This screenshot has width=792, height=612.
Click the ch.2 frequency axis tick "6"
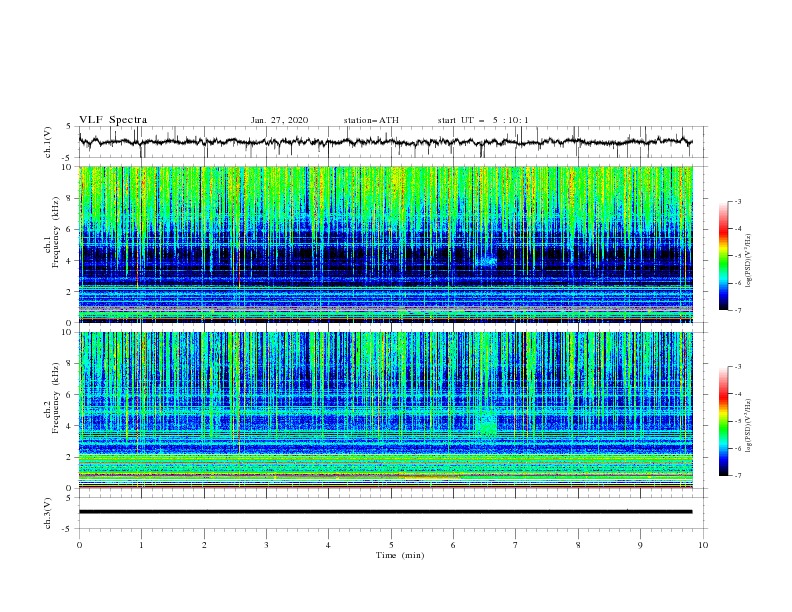(x=69, y=395)
